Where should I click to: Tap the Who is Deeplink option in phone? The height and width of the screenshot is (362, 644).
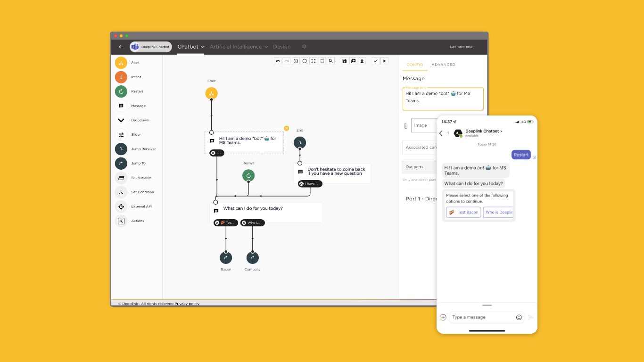pyautogui.click(x=498, y=212)
